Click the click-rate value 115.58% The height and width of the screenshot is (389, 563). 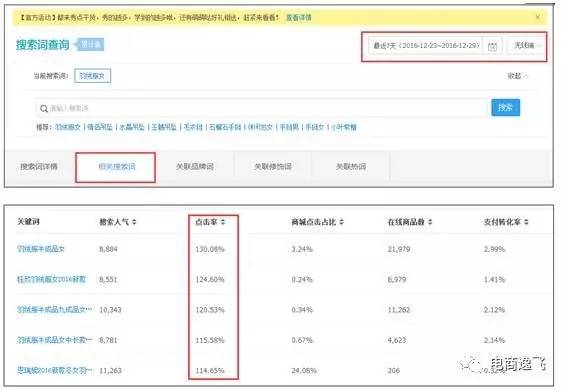210,340
